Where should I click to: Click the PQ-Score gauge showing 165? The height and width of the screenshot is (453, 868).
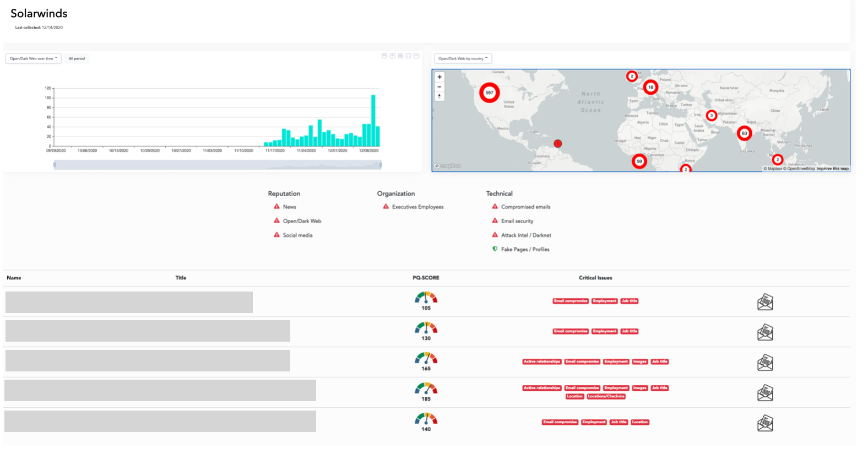click(x=426, y=359)
